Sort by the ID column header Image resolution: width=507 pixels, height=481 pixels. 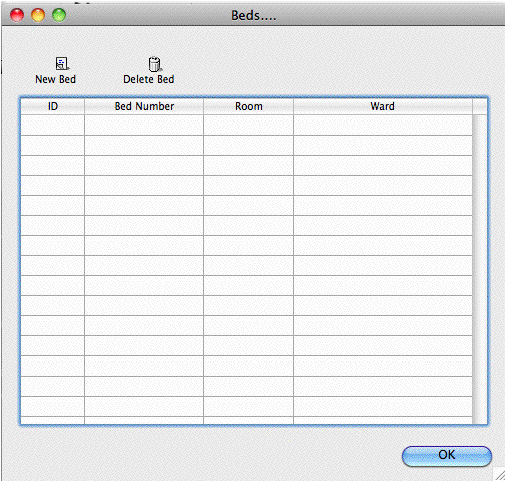[x=53, y=106]
